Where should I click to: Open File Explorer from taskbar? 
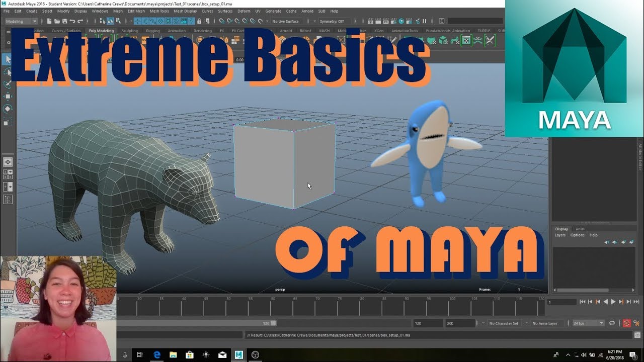[x=173, y=354]
